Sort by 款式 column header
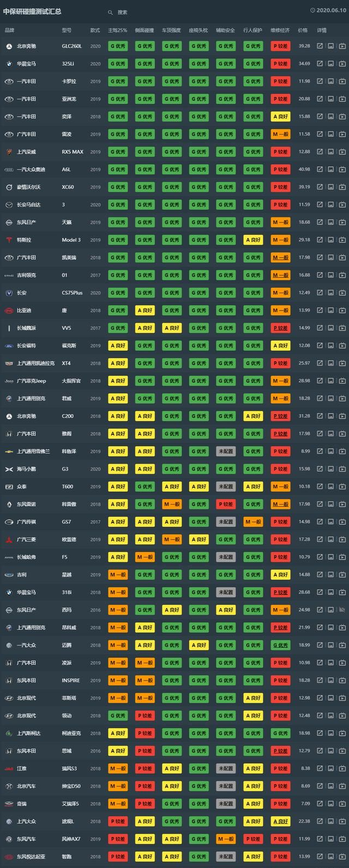Viewport: 349px width, 868px height. point(95,31)
